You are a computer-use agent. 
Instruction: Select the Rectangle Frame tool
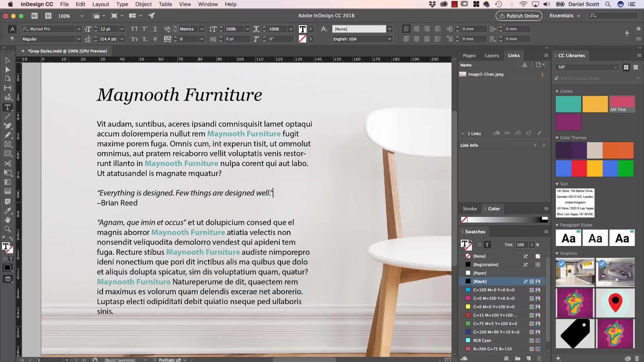point(7,144)
